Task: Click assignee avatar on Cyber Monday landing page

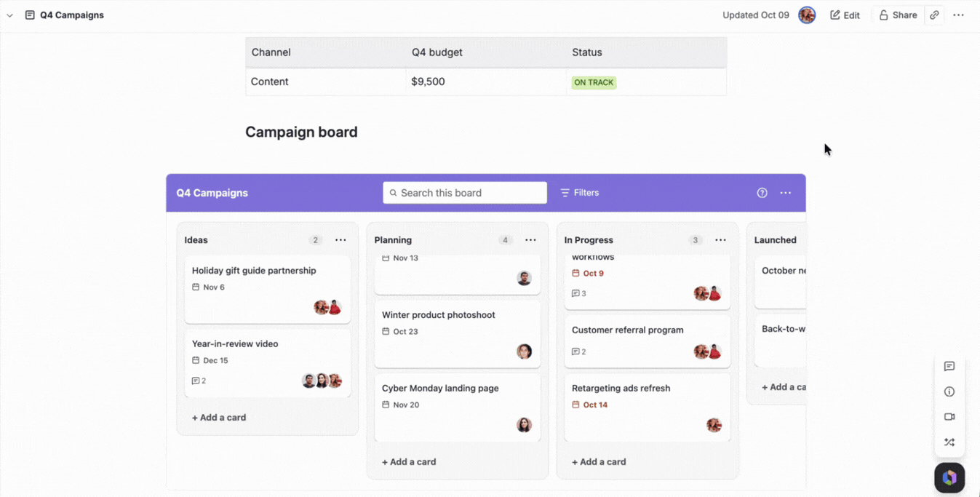Action: (524, 425)
